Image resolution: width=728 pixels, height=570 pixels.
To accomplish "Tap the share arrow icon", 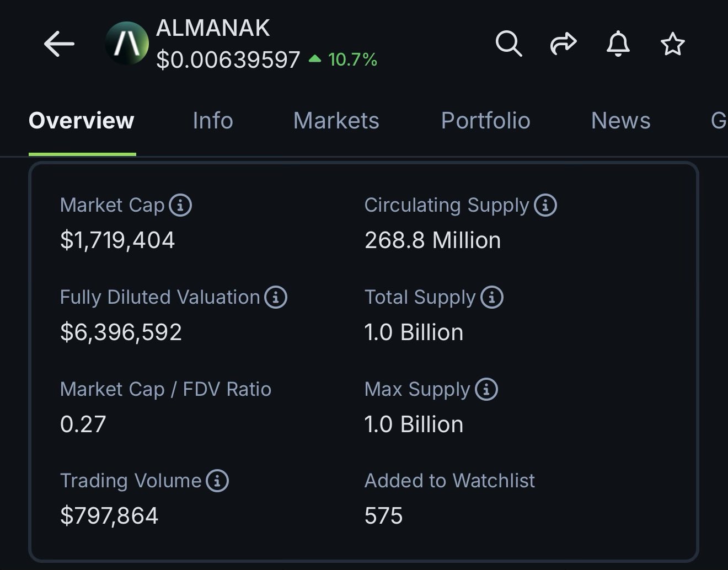I will (563, 44).
